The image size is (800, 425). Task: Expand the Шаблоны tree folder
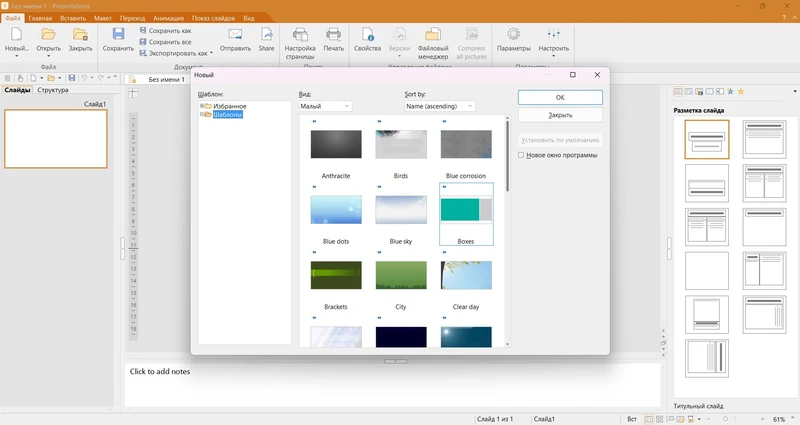click(x=202, y=114)
